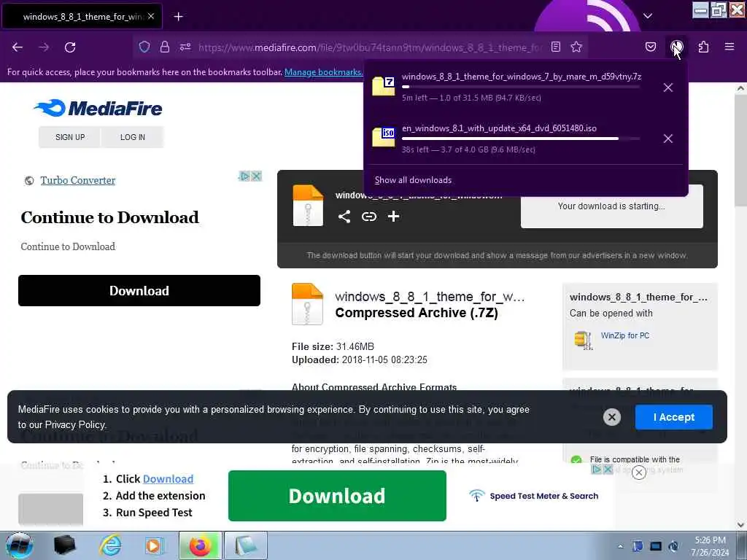
Task: Close the Turbo Converter ad with X
Action: [256, 176]
